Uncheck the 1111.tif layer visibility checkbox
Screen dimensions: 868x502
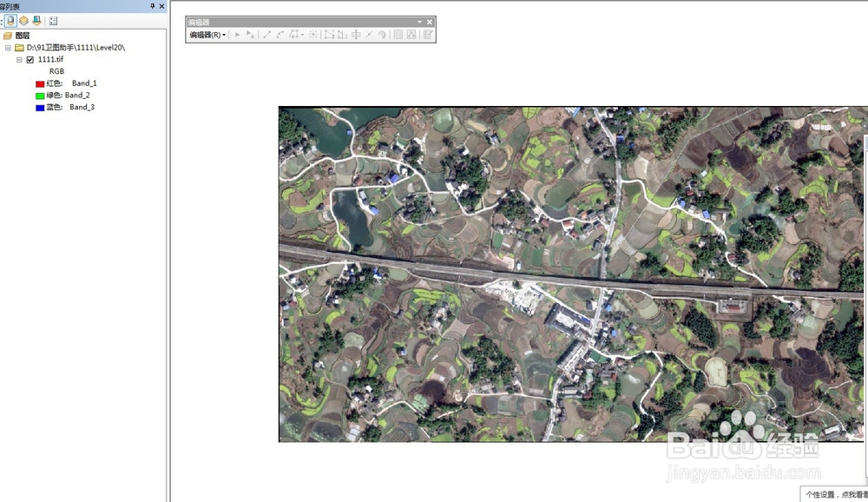[30, 59]
